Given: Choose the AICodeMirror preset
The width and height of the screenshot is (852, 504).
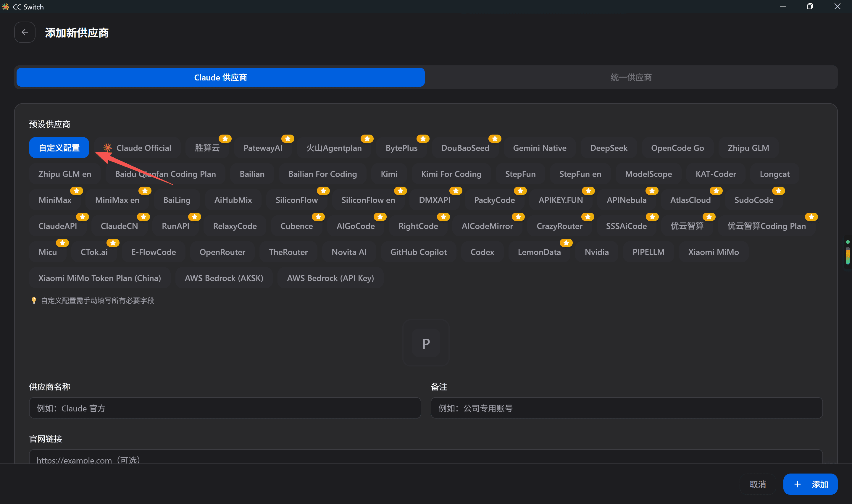Looking at the screenshot, I should click(x=487, y=226).
